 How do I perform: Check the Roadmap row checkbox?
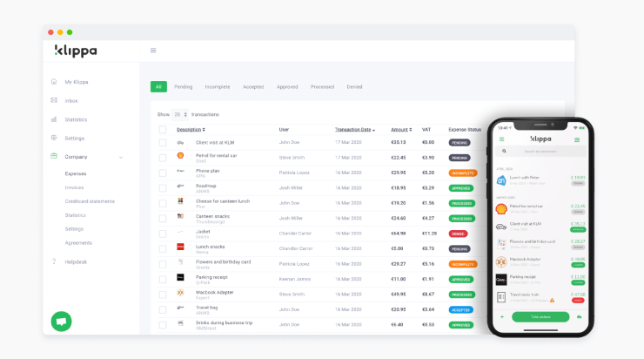coord(163,188)
